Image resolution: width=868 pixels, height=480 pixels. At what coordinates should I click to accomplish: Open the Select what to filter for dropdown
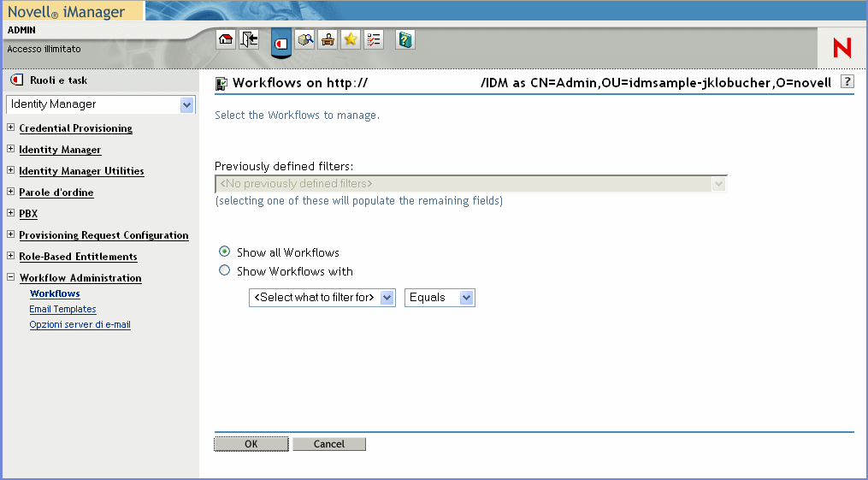pos(387,298)
